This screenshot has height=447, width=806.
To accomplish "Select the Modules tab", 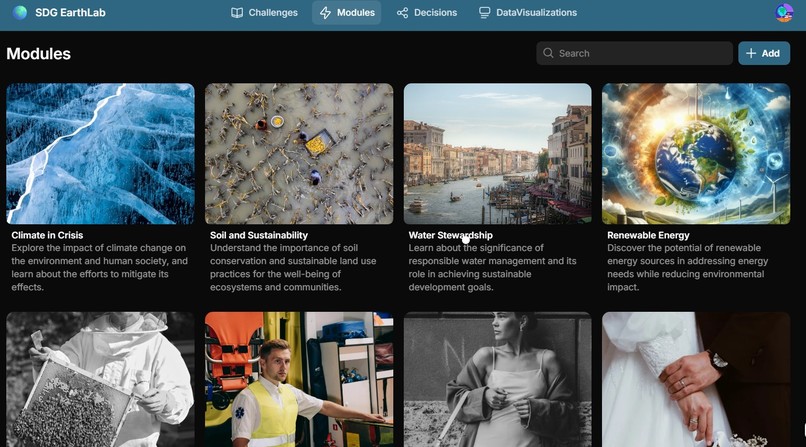I will (x=347, y=13).
